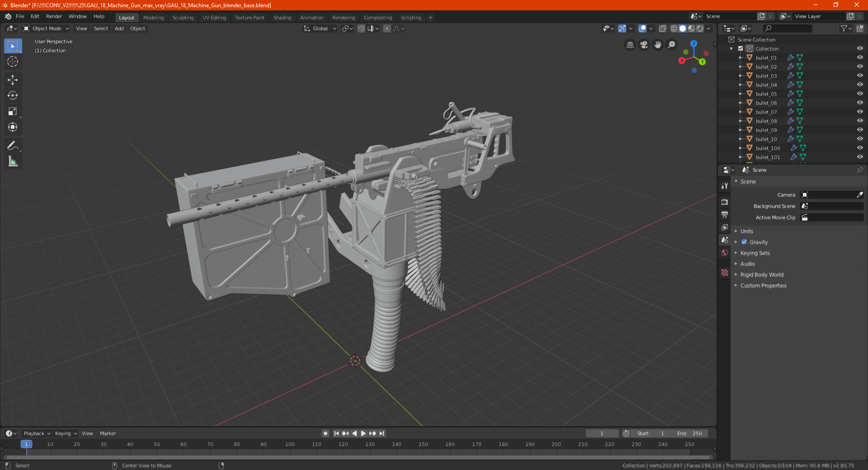Click the pan view hand icon

coord(658,45)
